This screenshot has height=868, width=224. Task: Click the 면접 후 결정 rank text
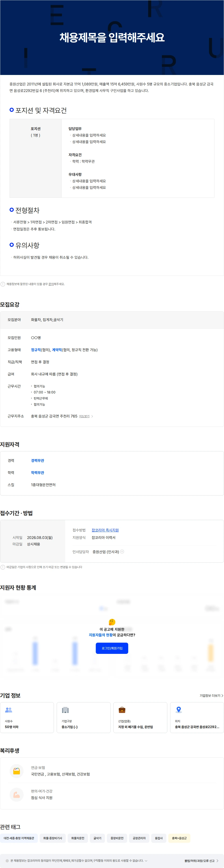click(x=40, y=362)
